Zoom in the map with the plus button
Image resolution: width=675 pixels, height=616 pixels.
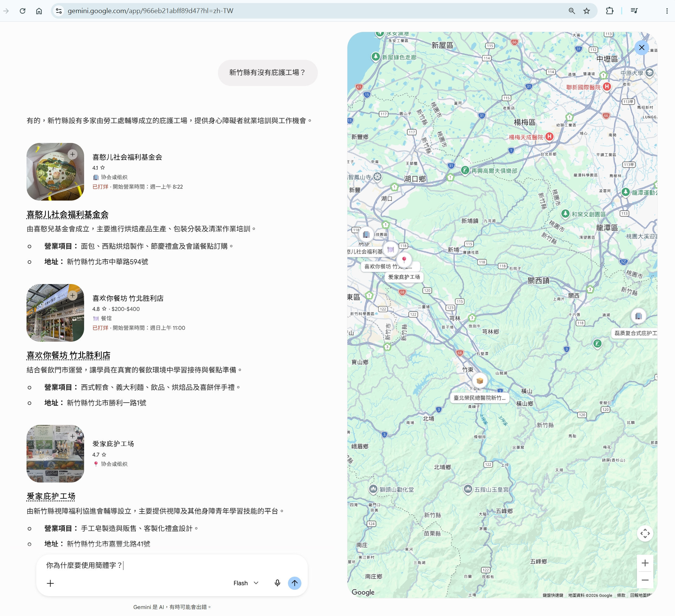(x=645, y=563)
